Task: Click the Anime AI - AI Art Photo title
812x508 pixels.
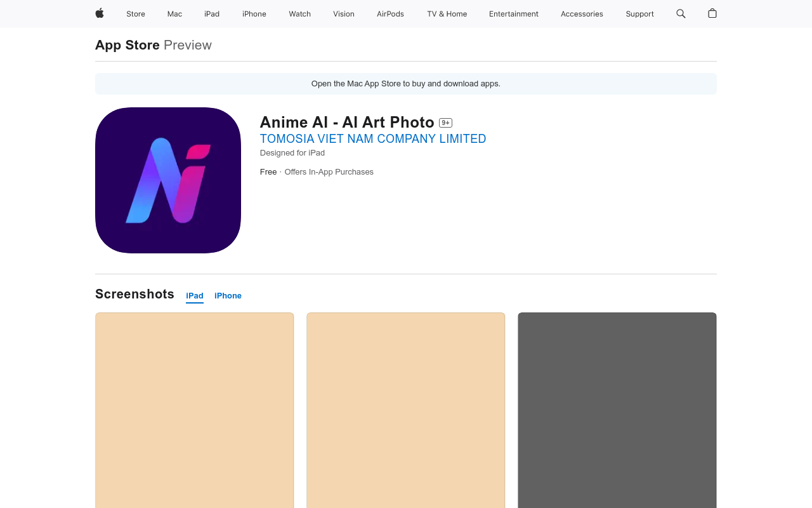Action: tap(347, 122)
